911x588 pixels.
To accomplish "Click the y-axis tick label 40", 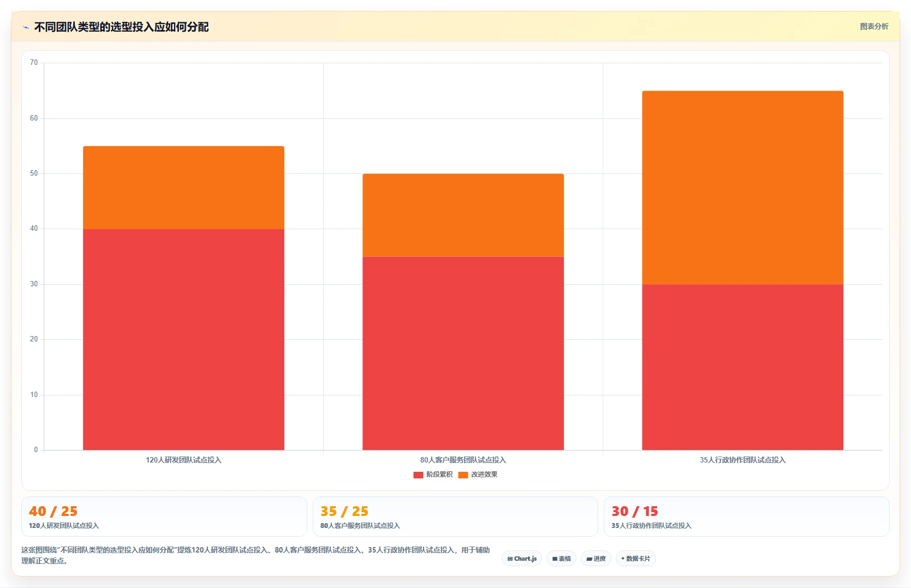I will pos(34,229).
